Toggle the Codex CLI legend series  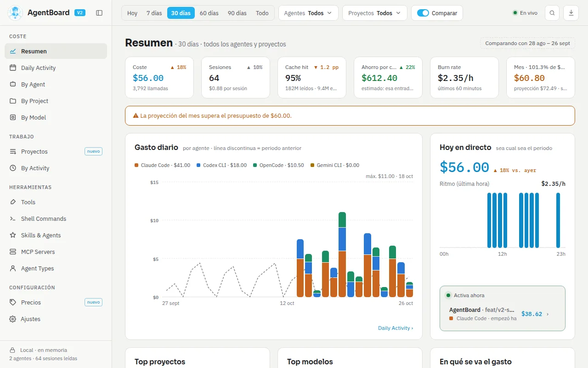click(221, 165)
